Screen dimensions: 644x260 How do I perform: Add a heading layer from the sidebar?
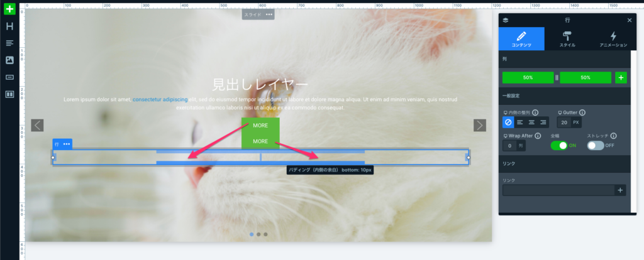pos(9,26)
